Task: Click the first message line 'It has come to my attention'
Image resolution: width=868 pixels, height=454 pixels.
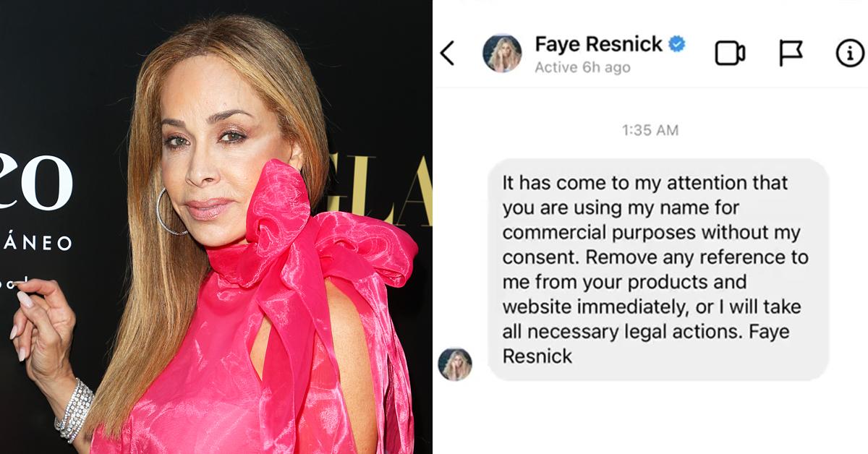Action: coord(645,184)
